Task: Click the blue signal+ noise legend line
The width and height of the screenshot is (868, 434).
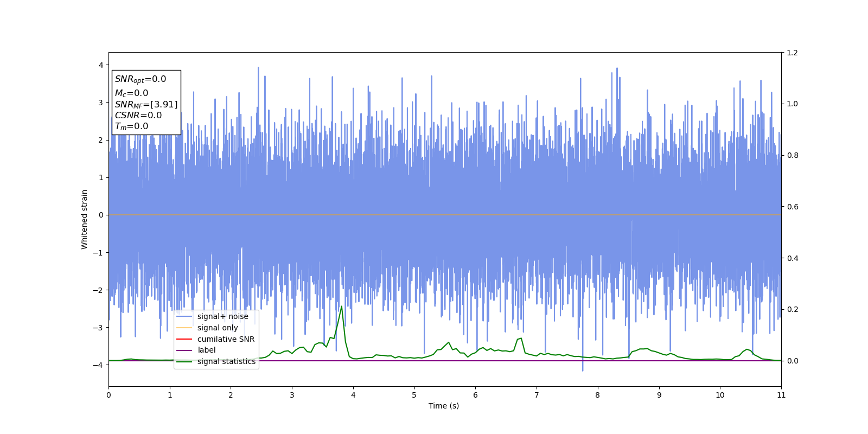Action: coord(184,317)
